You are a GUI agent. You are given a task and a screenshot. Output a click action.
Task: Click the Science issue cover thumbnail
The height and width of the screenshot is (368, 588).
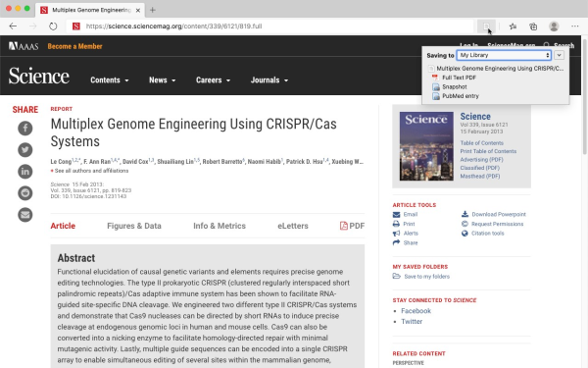[426, 146]
